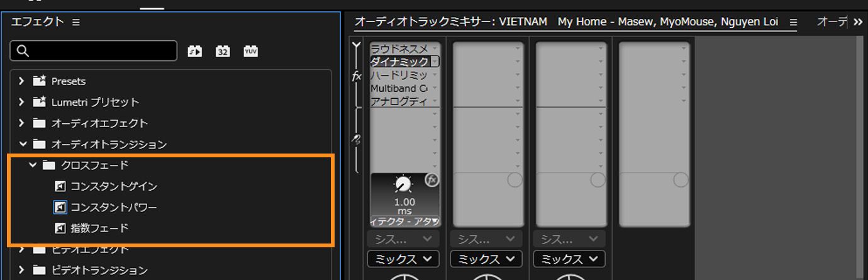Click the effect parameter knob
Image resolution: width=868 pixels, height=280 pixels.
click(403, 184)
